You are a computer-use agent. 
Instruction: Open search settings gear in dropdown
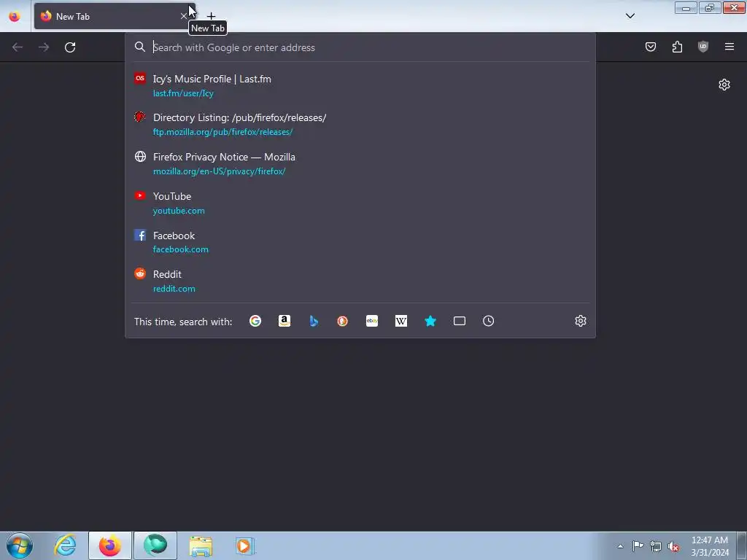pyautogui.click(x=580, y=321)
